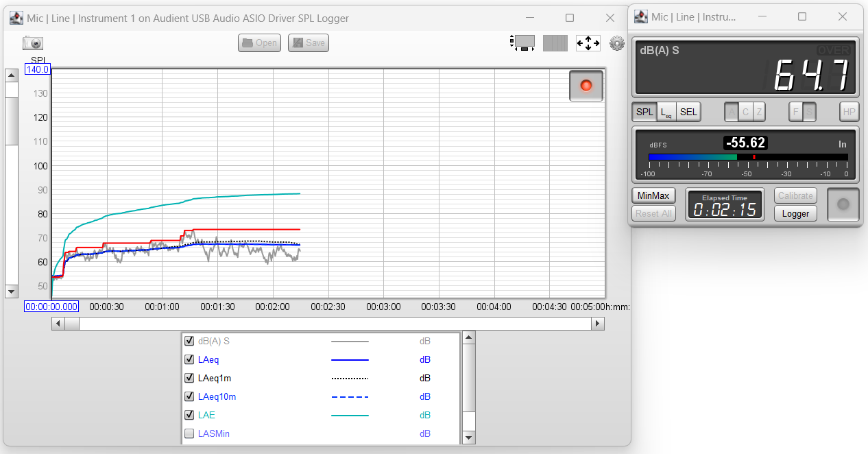868x454 pixels.
Task: Click the legend list scroll up arrow
Action: tap(469, 337)
